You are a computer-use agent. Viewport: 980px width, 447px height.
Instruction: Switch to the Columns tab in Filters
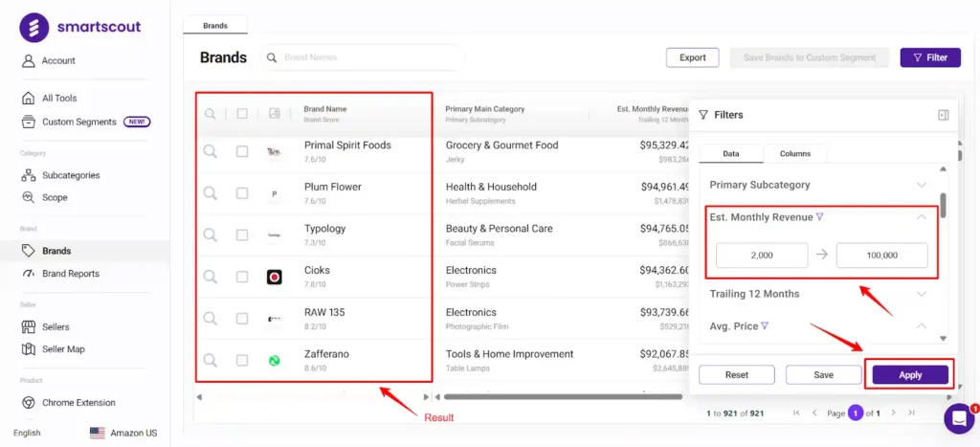(795, 154)
